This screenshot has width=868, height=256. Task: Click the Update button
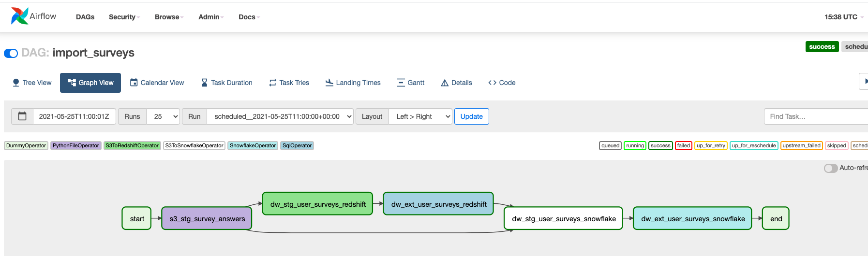coord(472,116)
